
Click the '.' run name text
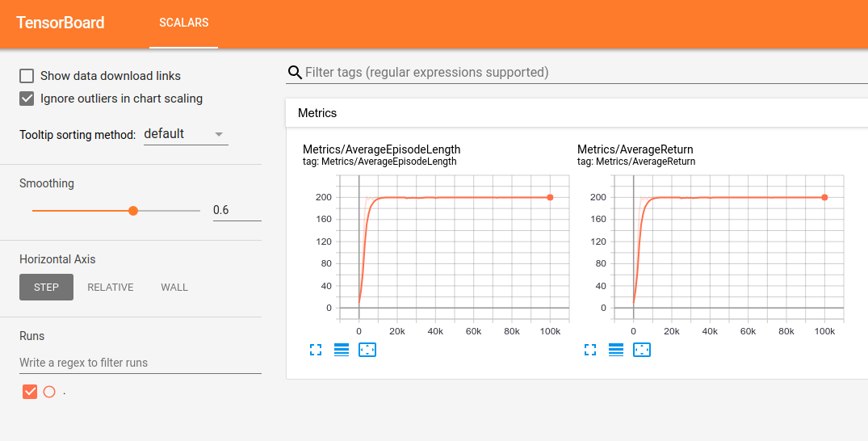click(x=65, y=393)
